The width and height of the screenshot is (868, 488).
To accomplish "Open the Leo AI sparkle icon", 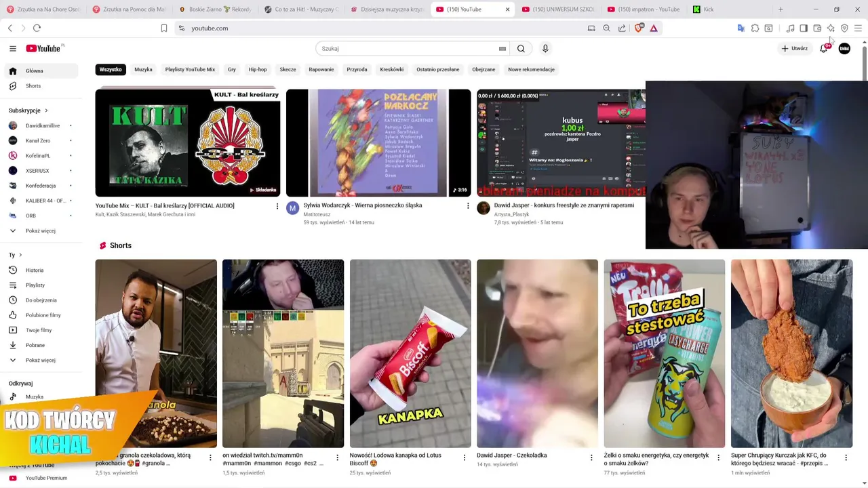I will tap(831, 28).
